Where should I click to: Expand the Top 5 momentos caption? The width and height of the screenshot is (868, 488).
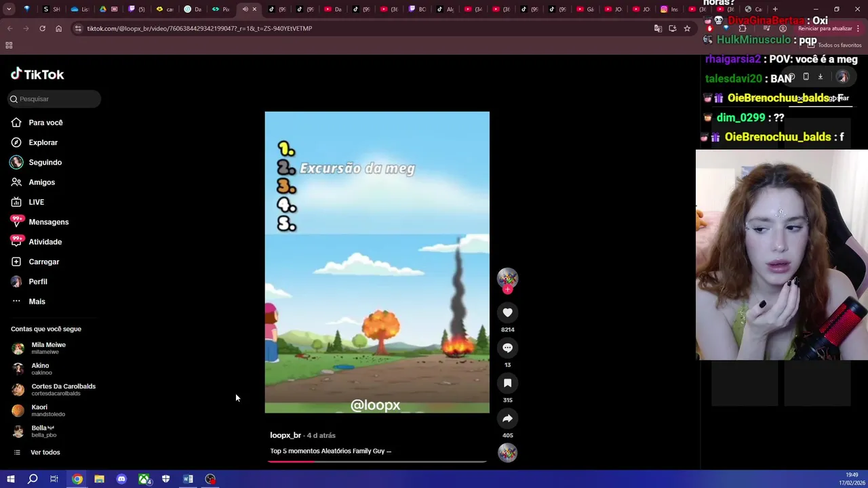pos(330,451)
